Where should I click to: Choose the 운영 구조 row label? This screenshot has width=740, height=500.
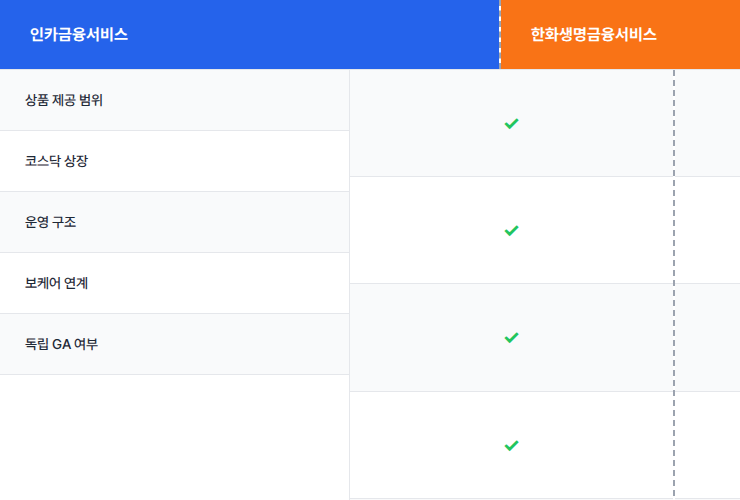click(x=51, y=222)
